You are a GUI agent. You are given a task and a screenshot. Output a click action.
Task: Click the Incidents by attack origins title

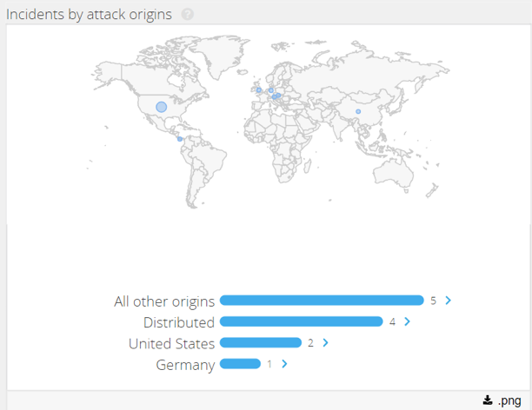click(89, 15)
